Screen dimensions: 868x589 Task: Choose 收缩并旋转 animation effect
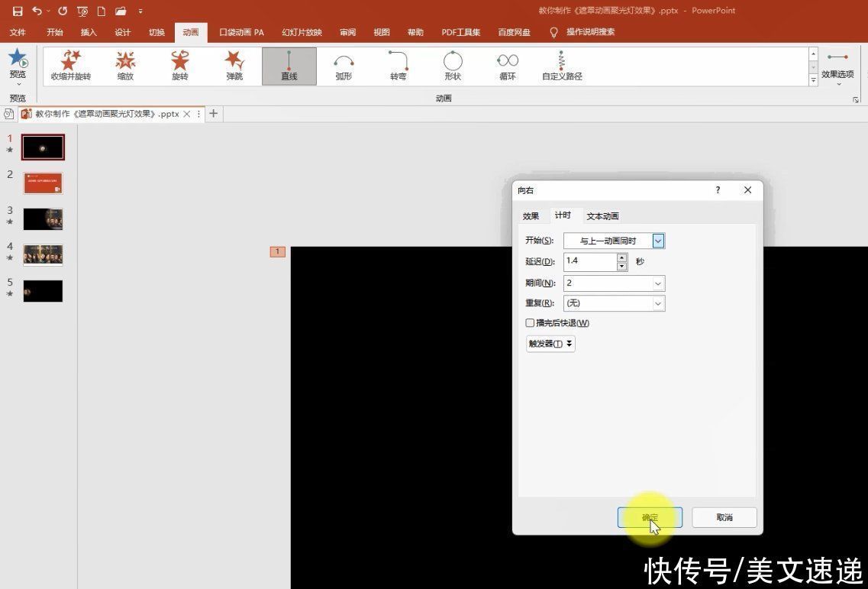[x=70, y=65]
